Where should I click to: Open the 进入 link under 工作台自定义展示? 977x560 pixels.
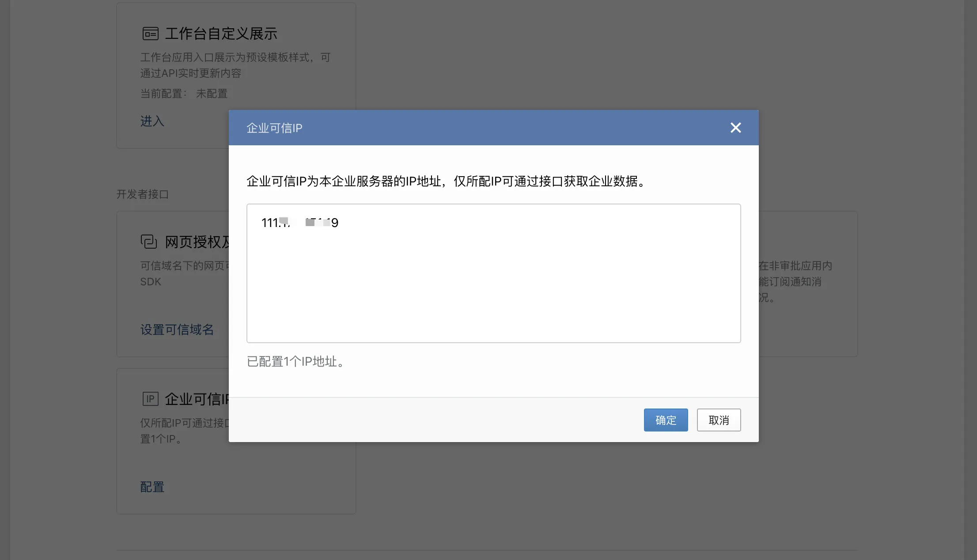(152, 121)
